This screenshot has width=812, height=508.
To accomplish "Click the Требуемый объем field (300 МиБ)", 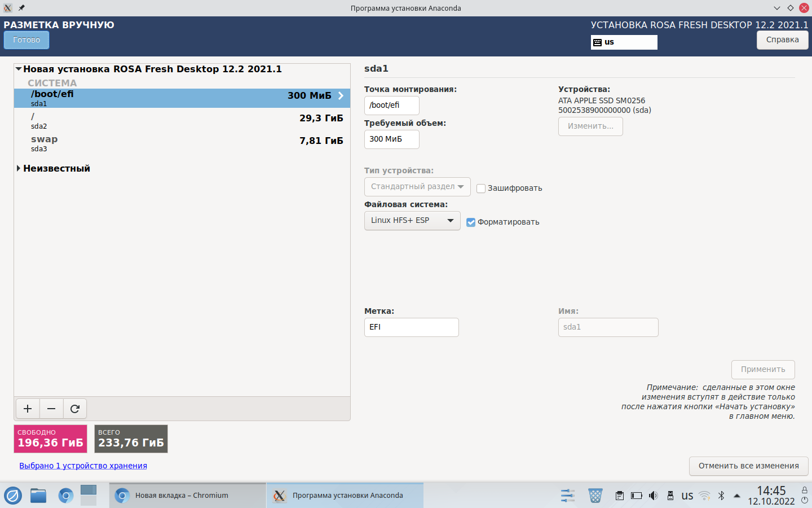I will tap(392, 139).
